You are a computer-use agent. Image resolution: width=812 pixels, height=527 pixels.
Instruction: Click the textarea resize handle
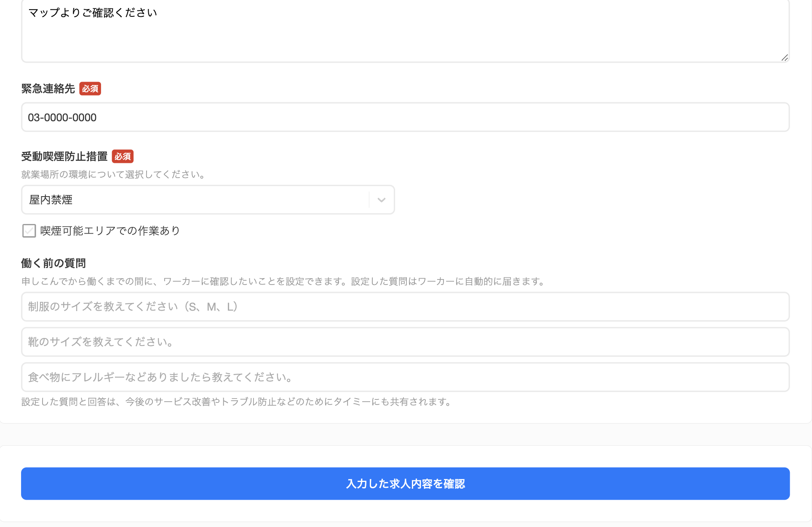[x=785, y=58]
